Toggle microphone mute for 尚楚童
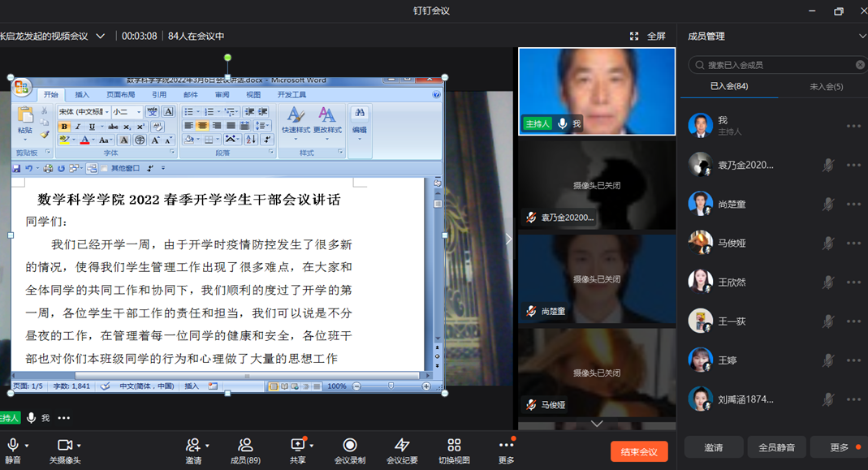868x470 pixels. point(827,205)
